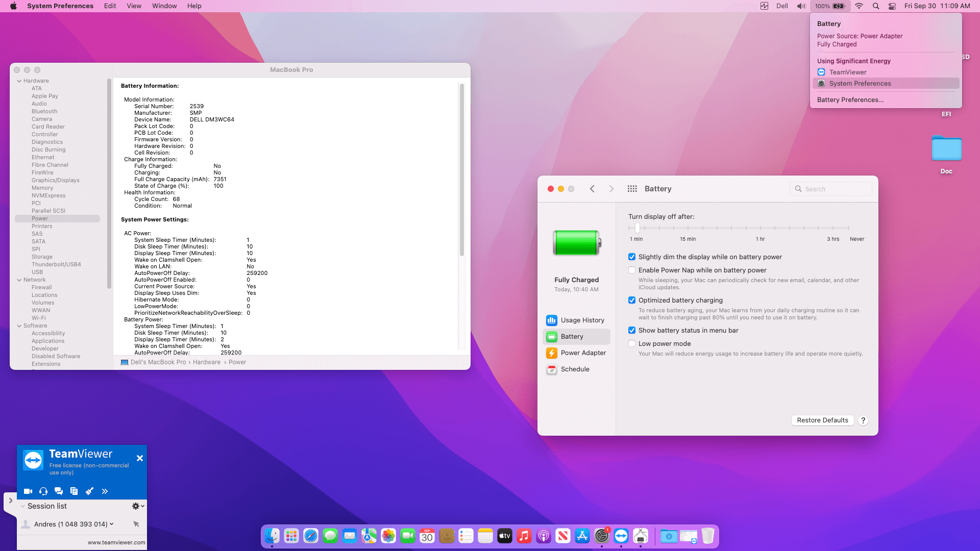Click the help question mark button
This screenshot has width=980, height=551.
pyautogui.click(x=863, y=420)
